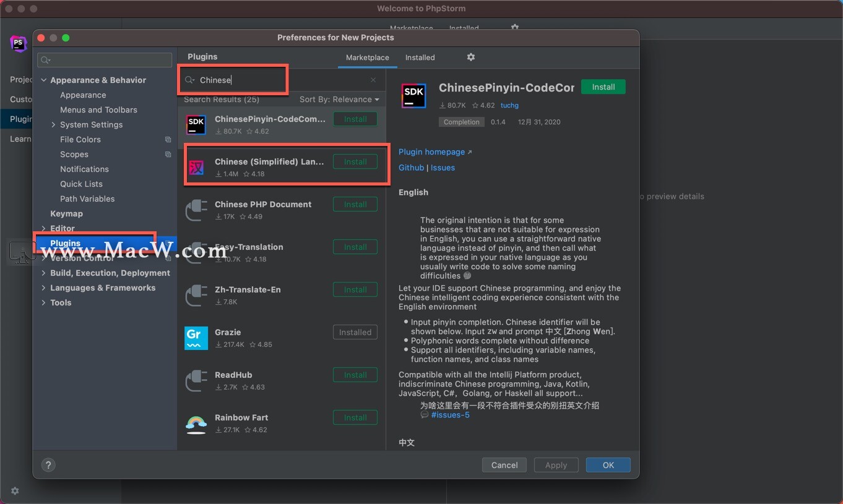Install the Easy-Translation plugin
843x504 pixels.
355,247
